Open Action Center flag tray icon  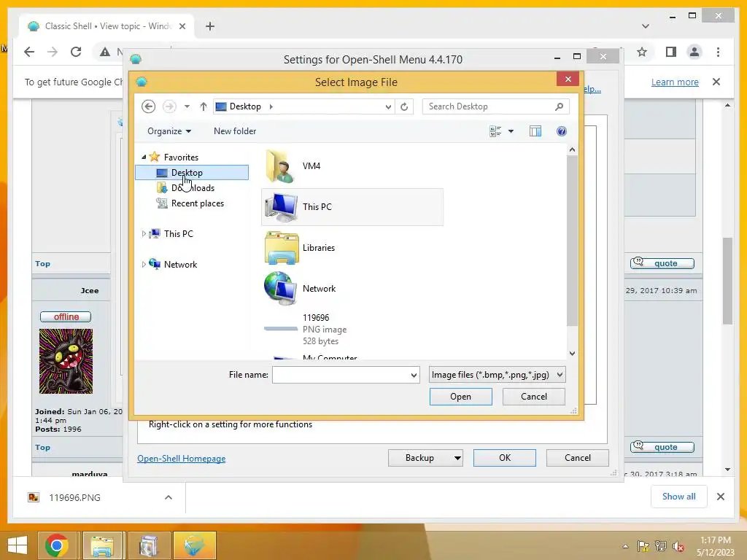coord(643,546)
